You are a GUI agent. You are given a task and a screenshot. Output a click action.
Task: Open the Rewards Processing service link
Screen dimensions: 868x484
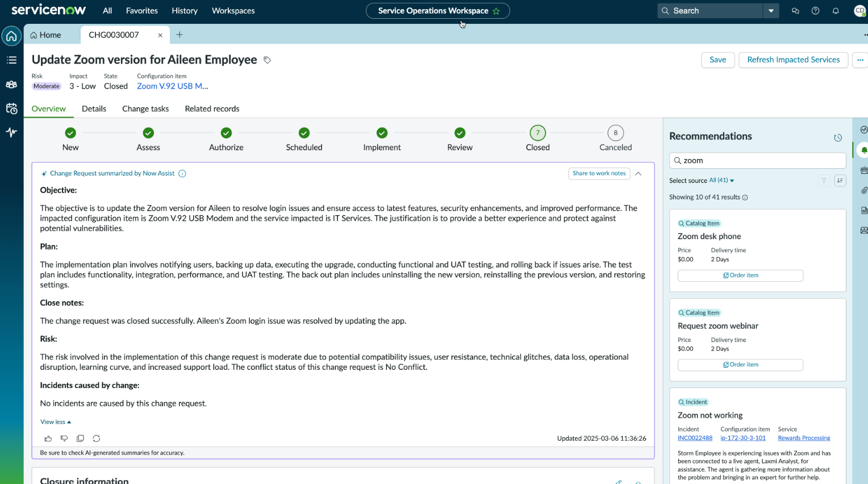tap(804, 438)
